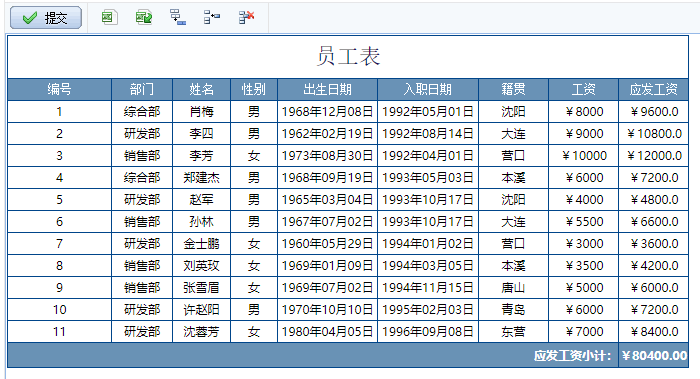
Task: Click name cell 许赵阳
Action: point(201,310)
